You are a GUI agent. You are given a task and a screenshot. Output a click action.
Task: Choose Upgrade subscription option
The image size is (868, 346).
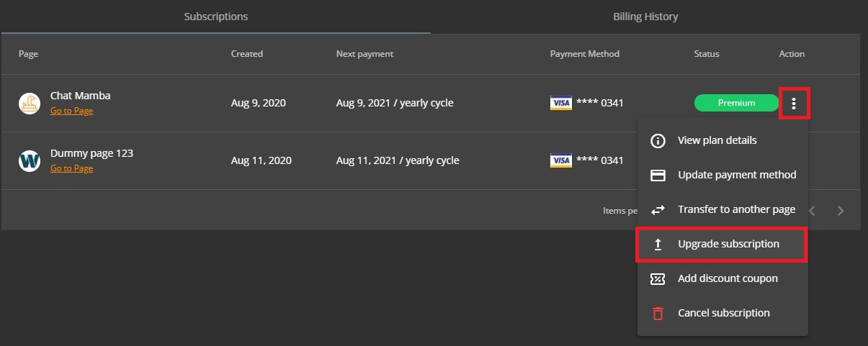click(x=722, y=244)
